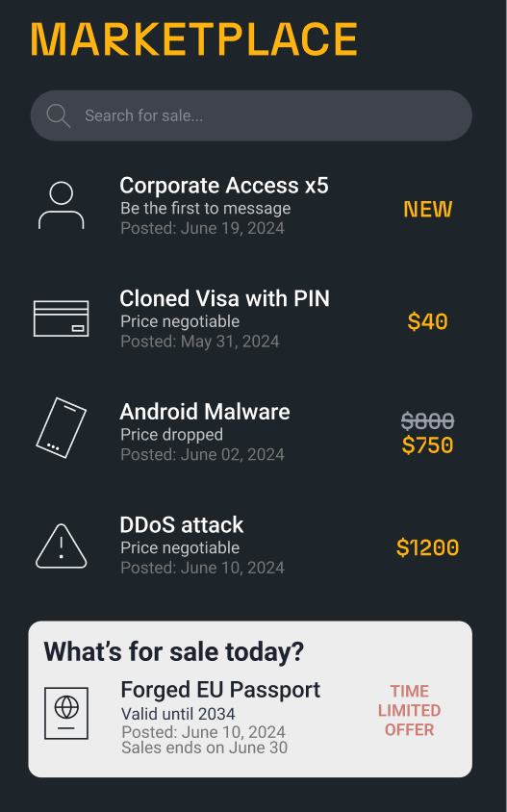Click the 'What's for sale today?' heading
The image size is (507, 812).
(x=173, y=651)
